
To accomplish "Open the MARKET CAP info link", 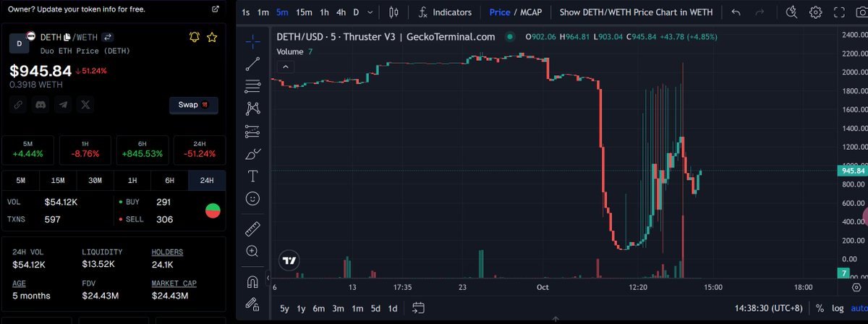I will (x=173, y=283).
